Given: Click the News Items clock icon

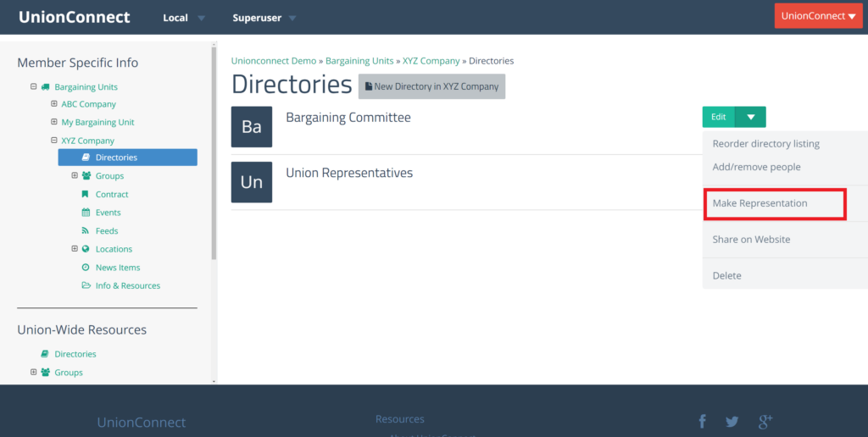Looking at the screenshot, I should coord(86,267).
